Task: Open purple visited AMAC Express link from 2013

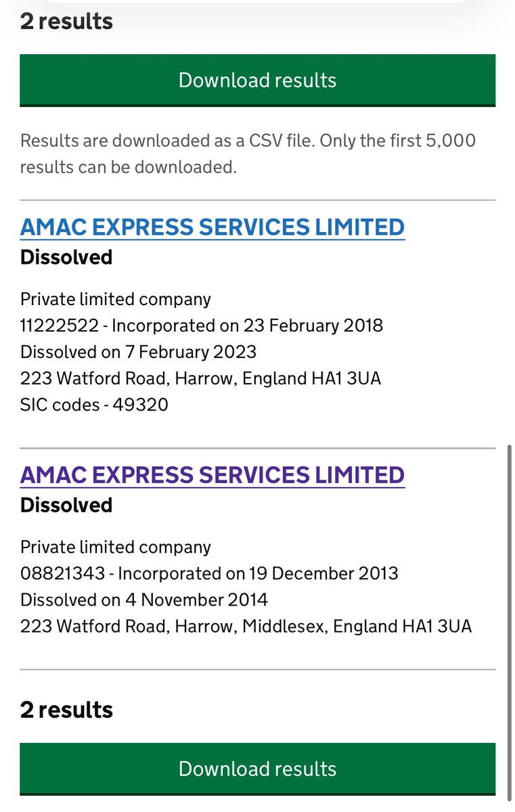Action: pos(212,474)
